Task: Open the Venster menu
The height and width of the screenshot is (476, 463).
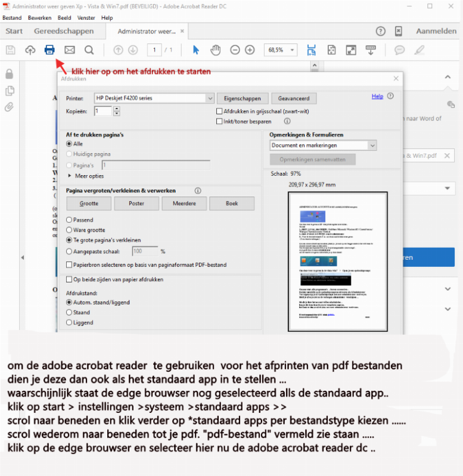Action: coord(86,18)
